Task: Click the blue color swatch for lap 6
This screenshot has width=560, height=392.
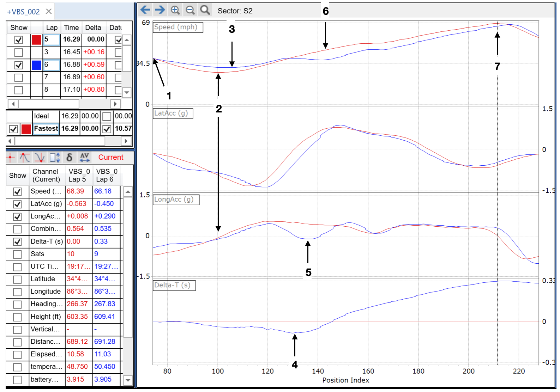Action: [36, 65]
